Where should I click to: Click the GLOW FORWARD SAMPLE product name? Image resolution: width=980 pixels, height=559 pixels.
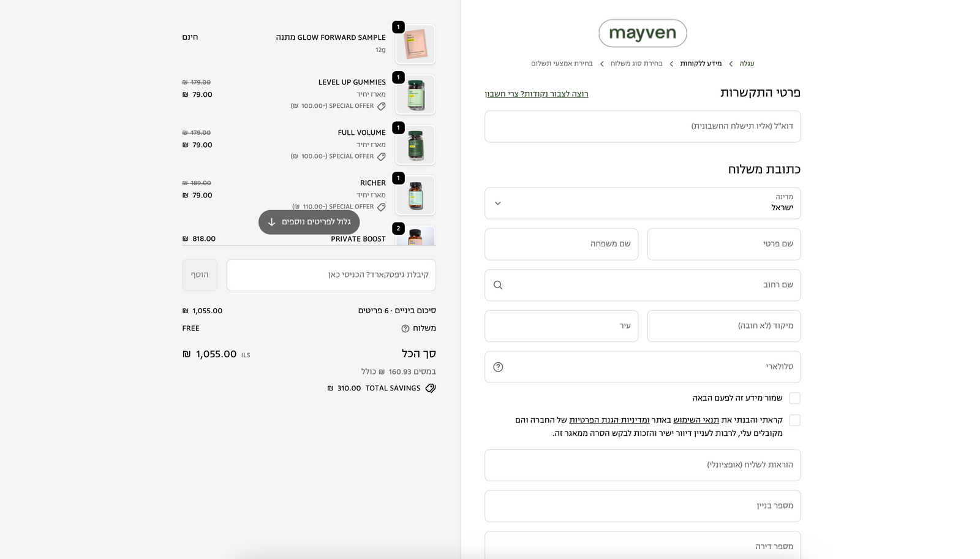[331, 37]
